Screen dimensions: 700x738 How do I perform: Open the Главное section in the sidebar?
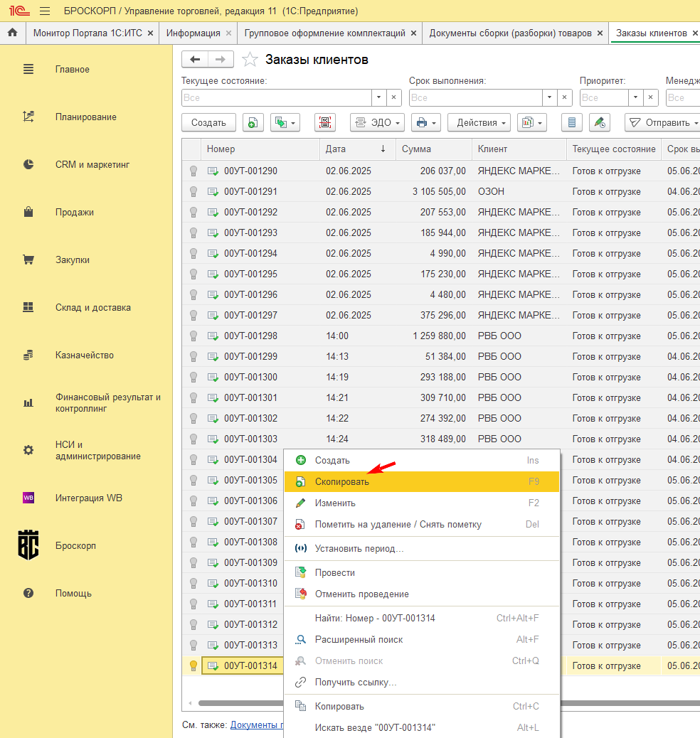(x=72, y=69)
